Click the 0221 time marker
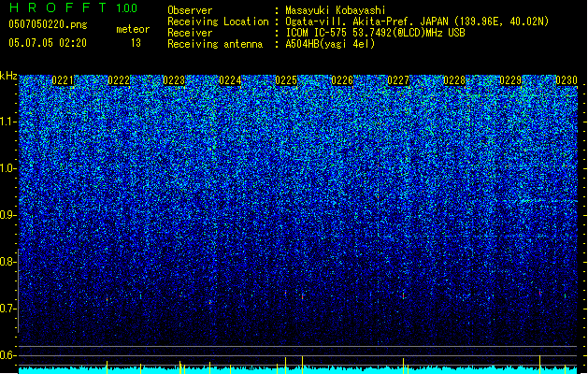The image size is (588, 374). pyautogui.click(x=63, y=80)
